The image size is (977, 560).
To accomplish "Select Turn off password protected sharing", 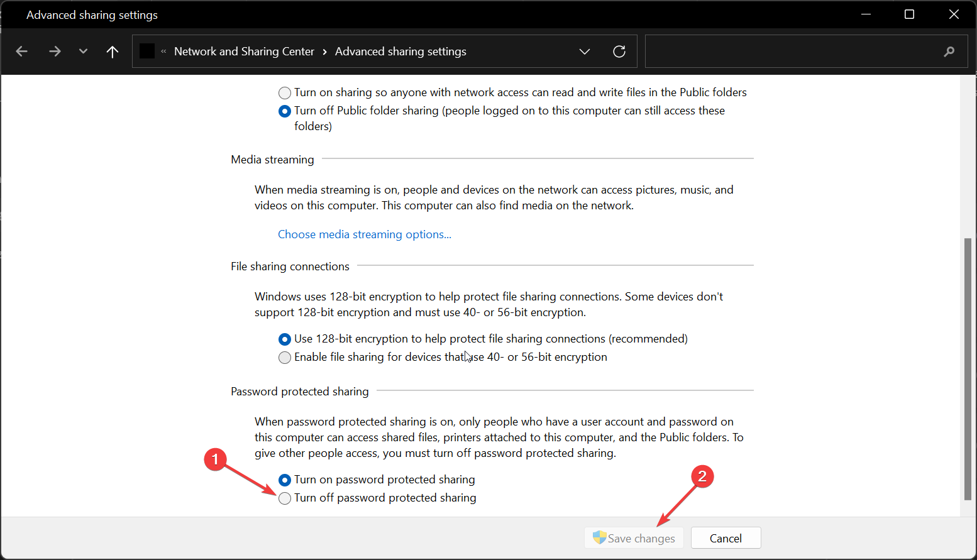I will (x=285, y=498).
